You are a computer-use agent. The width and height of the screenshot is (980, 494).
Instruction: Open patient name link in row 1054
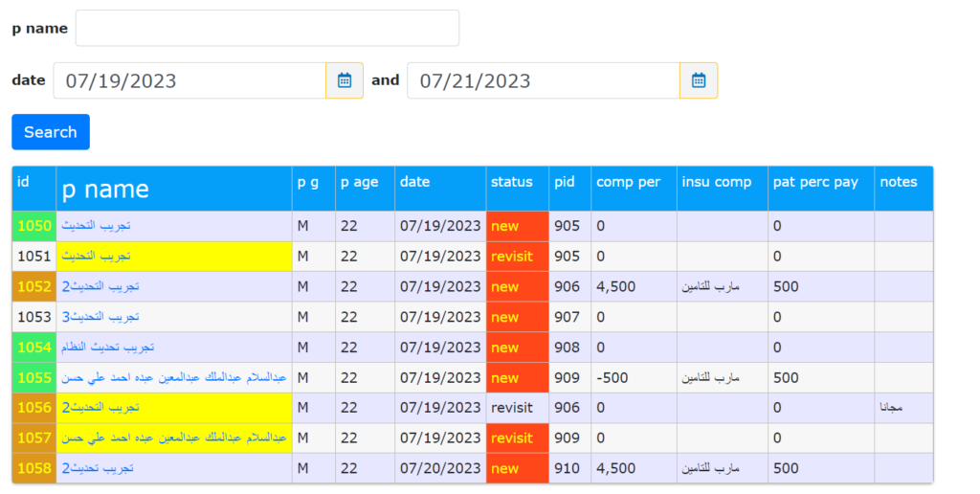[x=108, y=348]
